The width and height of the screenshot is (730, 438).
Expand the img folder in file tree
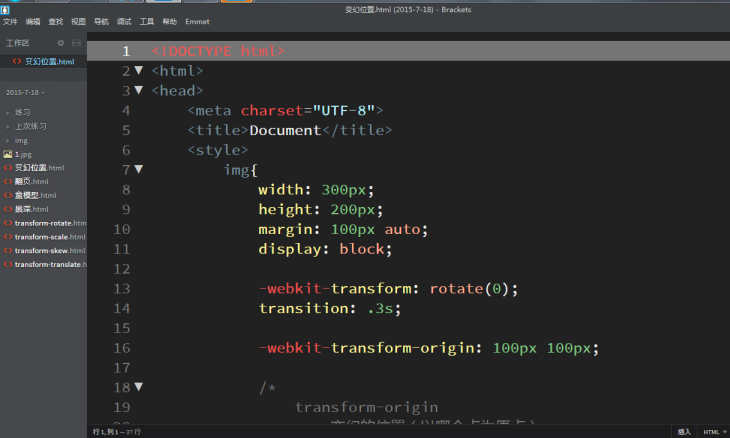pos(21,140)
